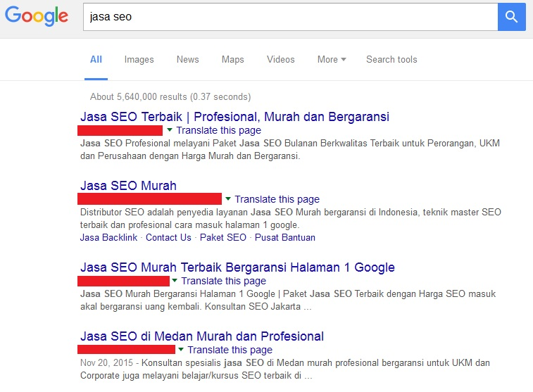
Task: Open result 'Jasa SEO di Medan Murah dan Profesional'
Action: pyautogui.click(x=202, y=336)
